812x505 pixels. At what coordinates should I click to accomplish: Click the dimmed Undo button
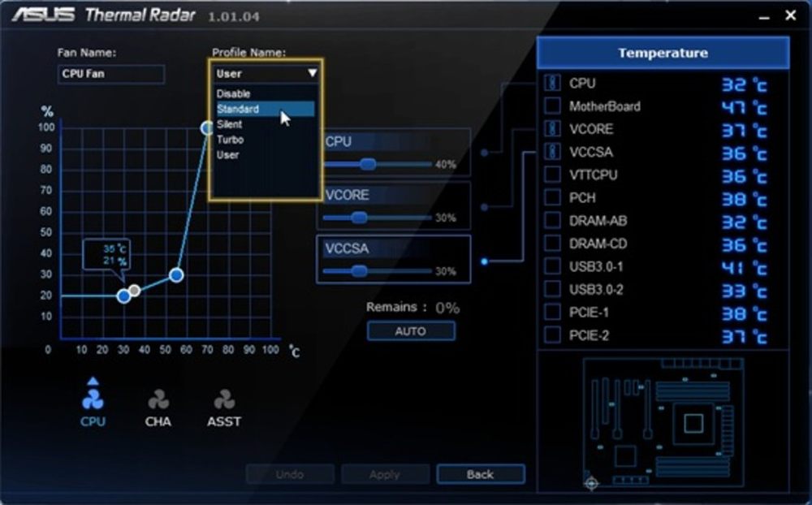[x=290, y=474]
